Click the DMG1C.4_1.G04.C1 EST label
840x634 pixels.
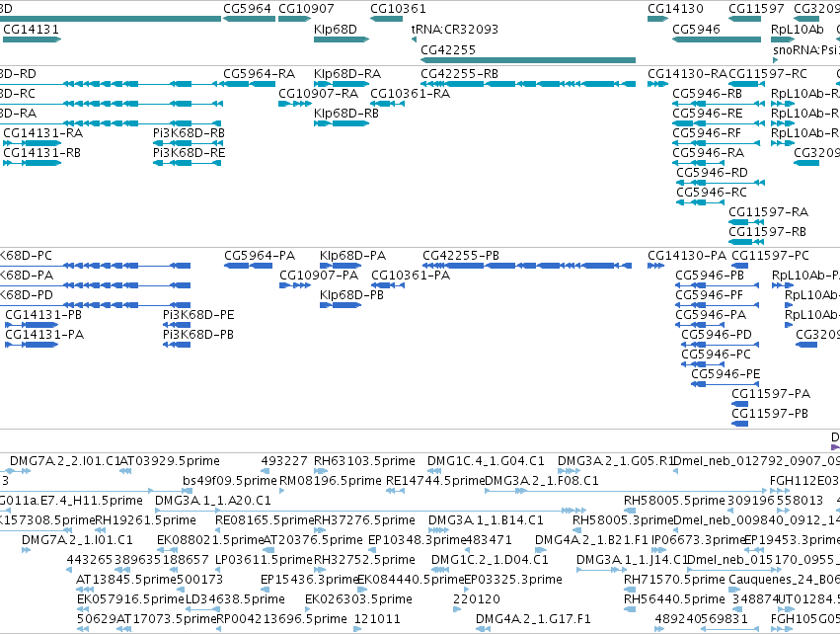[486, 461]
